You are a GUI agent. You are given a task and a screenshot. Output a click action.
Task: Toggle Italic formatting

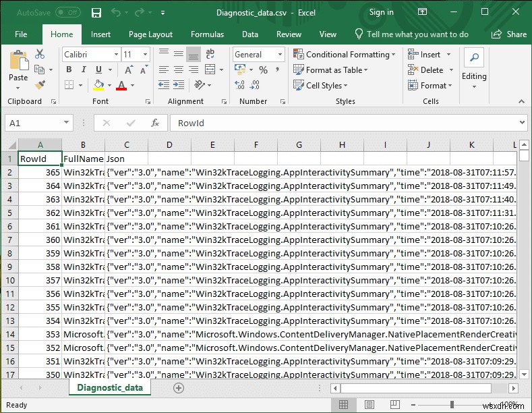pos(84,70)
